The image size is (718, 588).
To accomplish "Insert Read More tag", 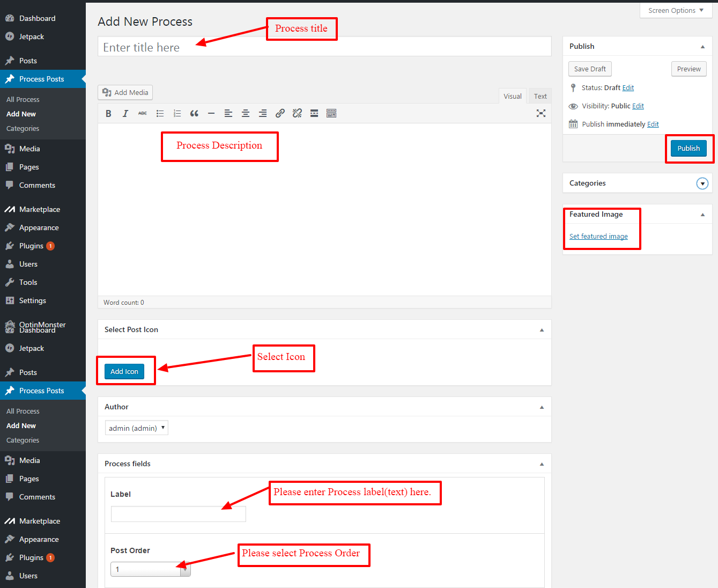I will (314, 113).
